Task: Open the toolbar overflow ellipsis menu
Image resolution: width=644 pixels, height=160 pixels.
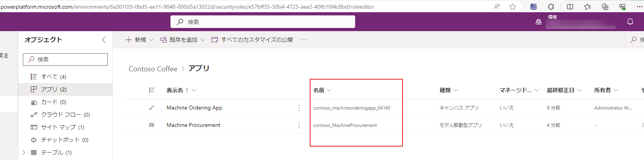Action: (304, 40)
